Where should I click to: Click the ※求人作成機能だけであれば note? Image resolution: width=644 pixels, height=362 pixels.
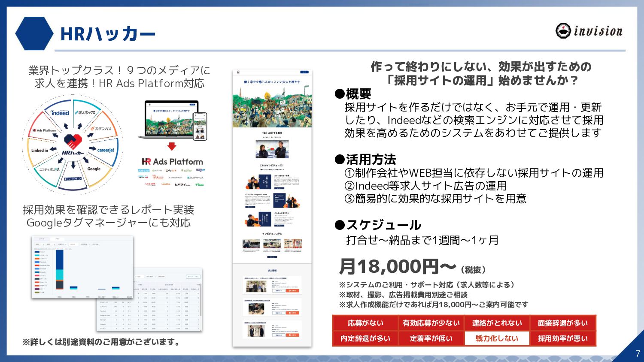coord(434,305)
